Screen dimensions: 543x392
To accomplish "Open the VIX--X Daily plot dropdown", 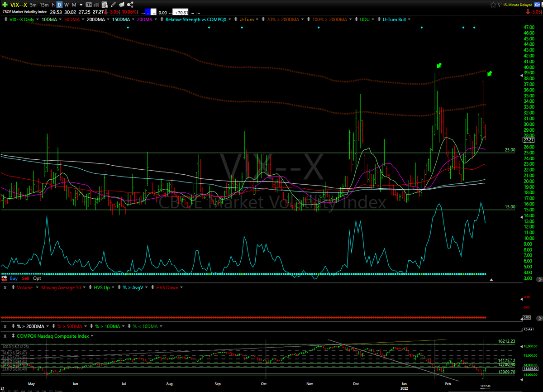I will (x=37, y=20).
